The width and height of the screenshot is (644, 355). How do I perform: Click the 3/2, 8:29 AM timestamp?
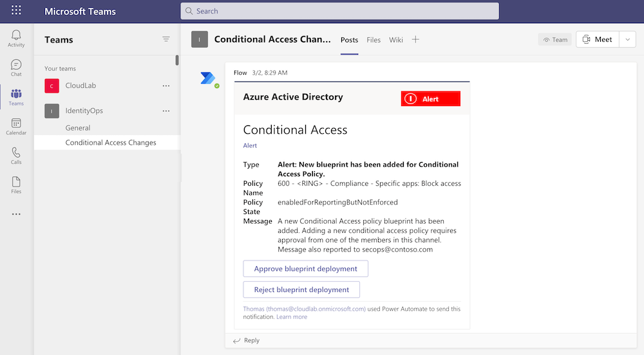coord(270,73)
